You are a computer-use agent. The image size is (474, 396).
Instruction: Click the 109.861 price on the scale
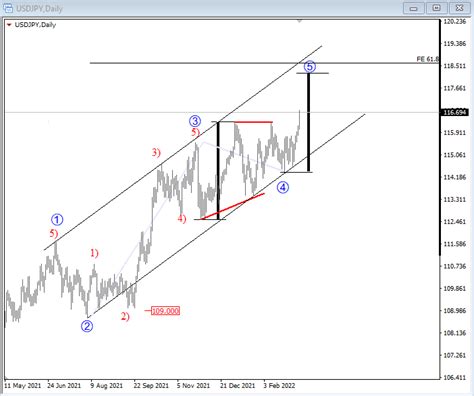[454, 288]
